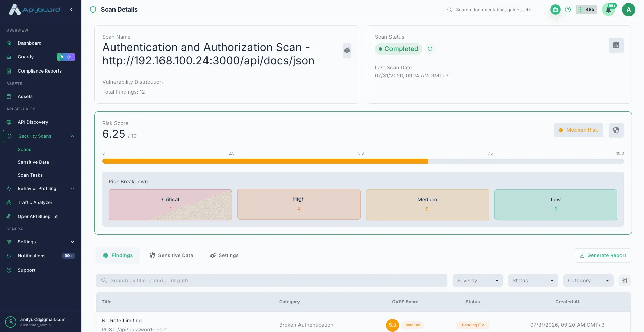Open the filter sliders icon next to Category

coord(625,281)
